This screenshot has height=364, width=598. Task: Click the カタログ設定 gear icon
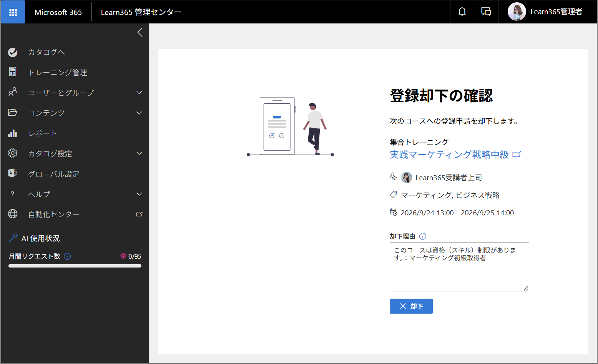tap(13, 153)
